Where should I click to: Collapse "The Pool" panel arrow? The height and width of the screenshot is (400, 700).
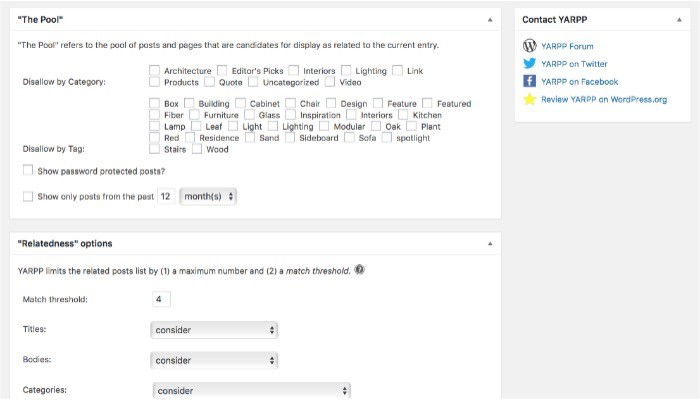pyautogui.click(x=489, y=19)
